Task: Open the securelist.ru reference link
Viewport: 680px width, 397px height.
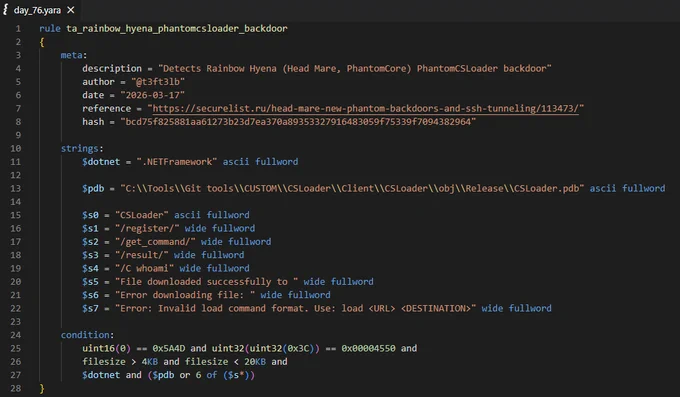Action: click(366, 108)
